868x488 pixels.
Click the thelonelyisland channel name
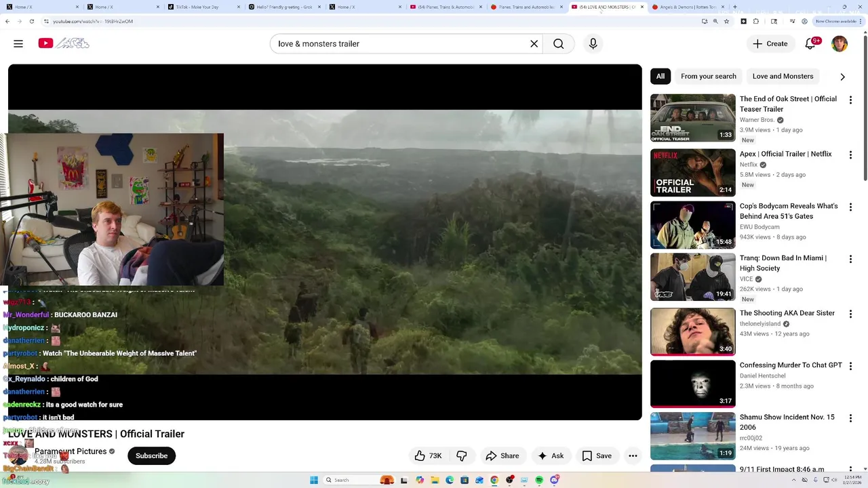(759, 324)
